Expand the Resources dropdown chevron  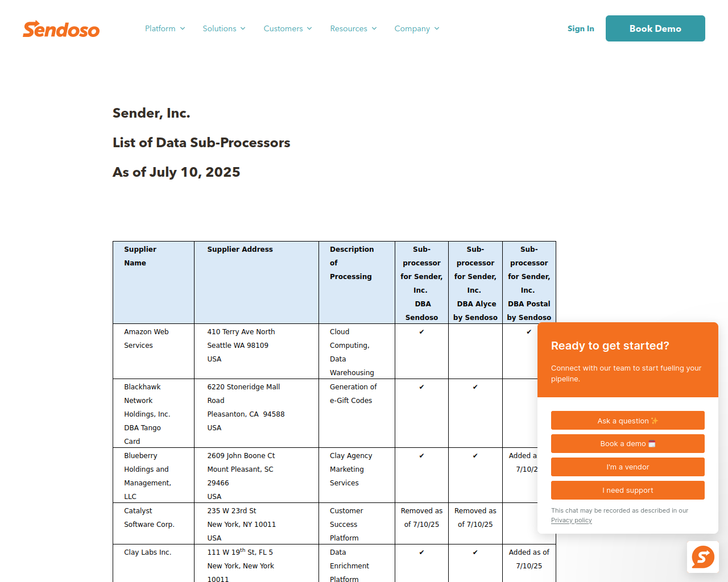coord(374,28)
